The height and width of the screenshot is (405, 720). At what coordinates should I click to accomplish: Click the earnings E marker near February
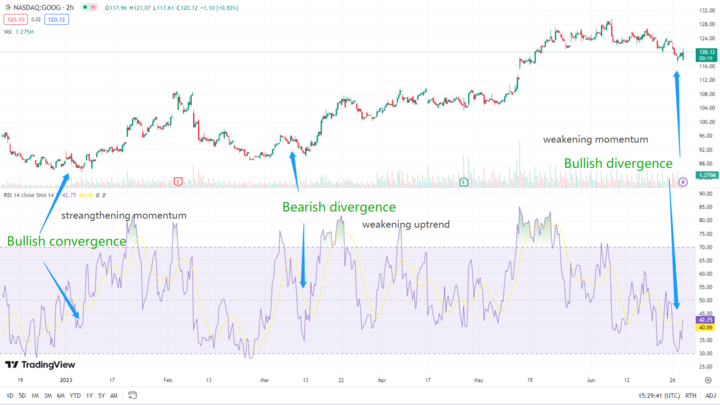178,182
